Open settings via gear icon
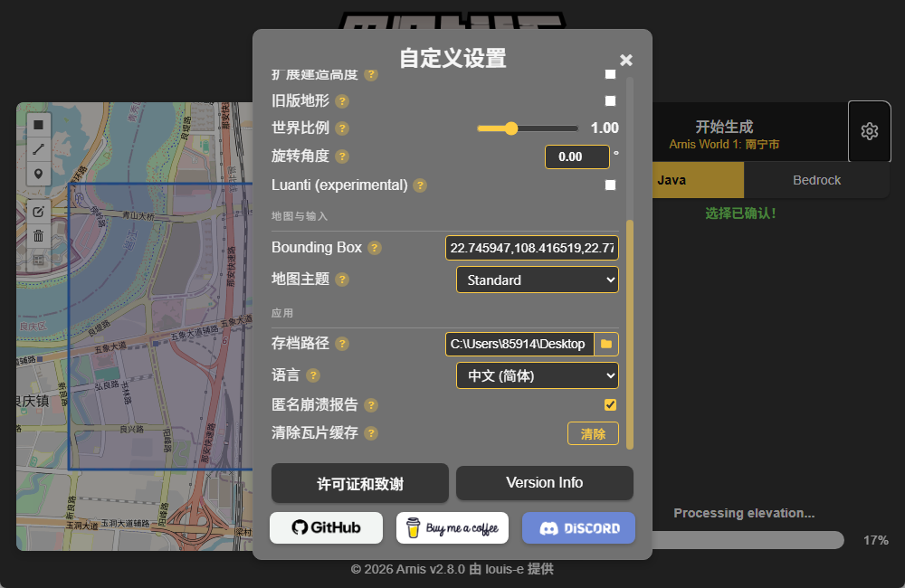 click(869, 131)
